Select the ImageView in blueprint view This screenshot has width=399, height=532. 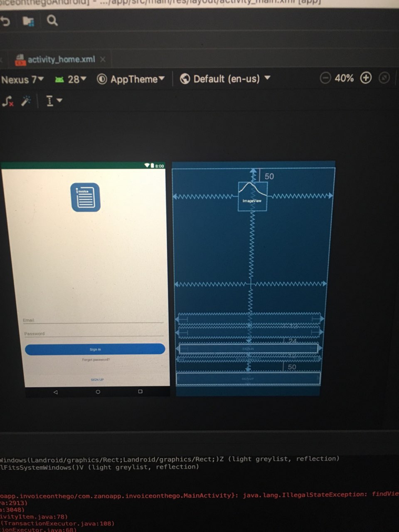tap(252, 196)
